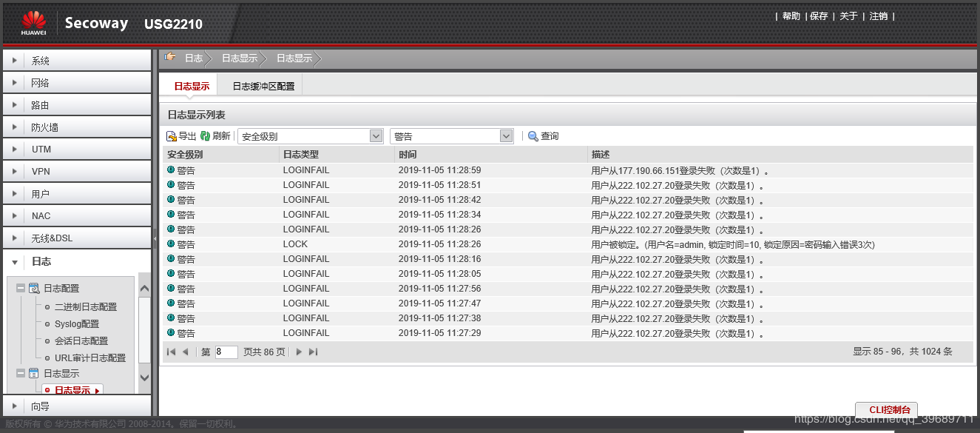Click the 用户被锁定 description text
Viewport: 980px width, 433px height.
pos(733,244)
